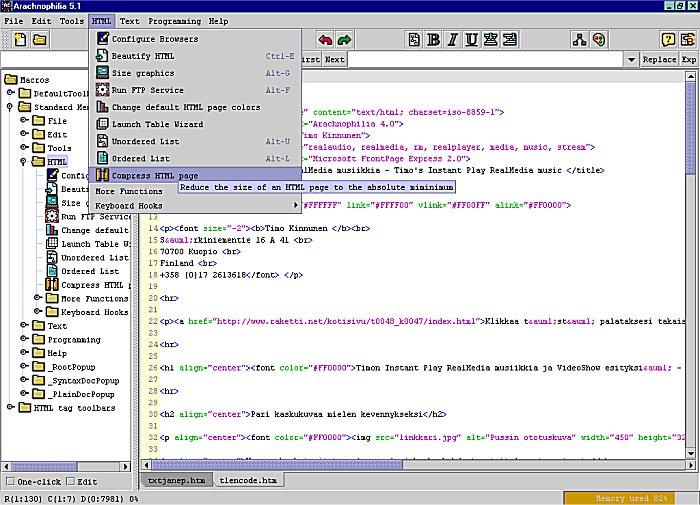This screenshot has width=700, height=505.
Task: Click the page icon left of Bold
Action: (x=414, y=40)
